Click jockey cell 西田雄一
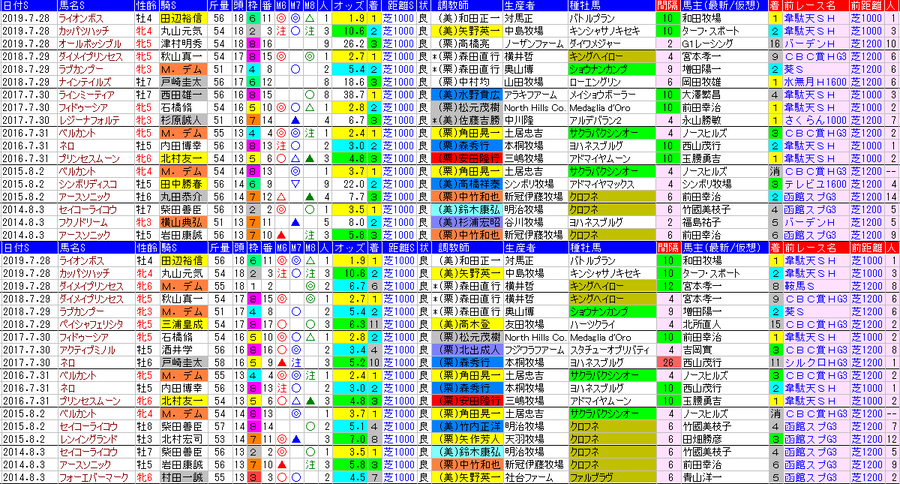900x484 pixels. tap(183, 95)
